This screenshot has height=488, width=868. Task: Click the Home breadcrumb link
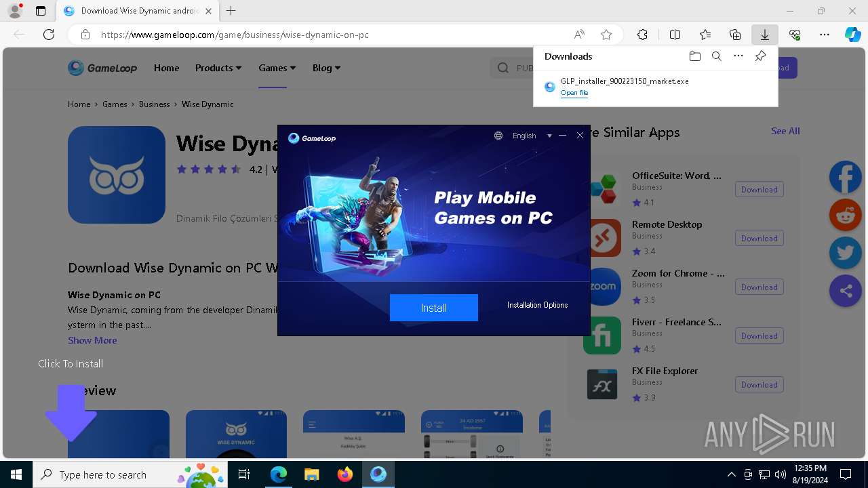[x=79, y=104]
